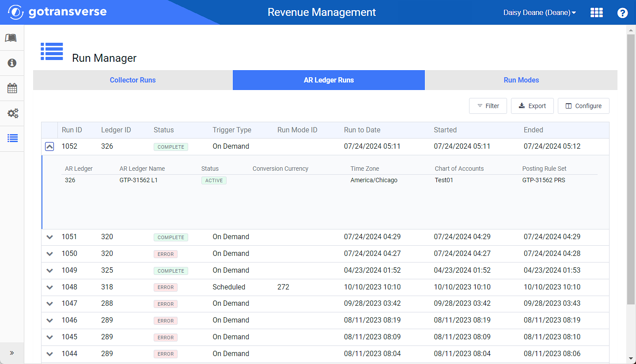
Task: Click the info icon in the sidebar
Action: click(12, 63)
